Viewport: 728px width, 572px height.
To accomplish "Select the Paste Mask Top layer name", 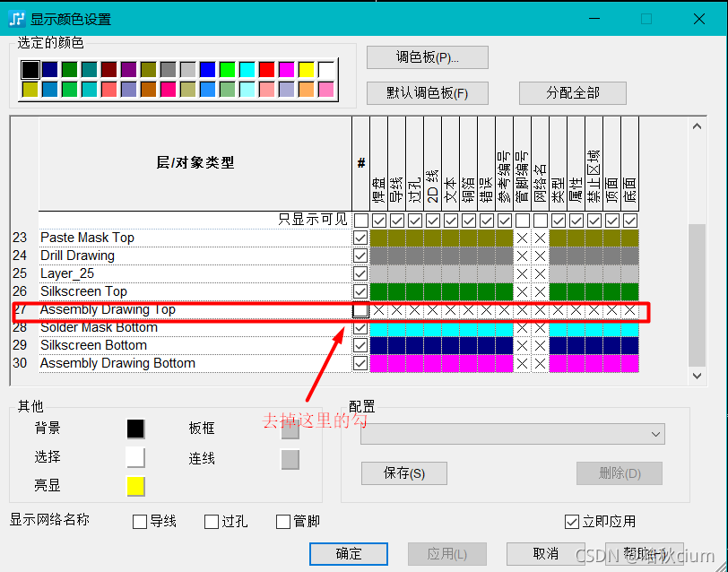I will pyautogui.click(x=87, y=238).
